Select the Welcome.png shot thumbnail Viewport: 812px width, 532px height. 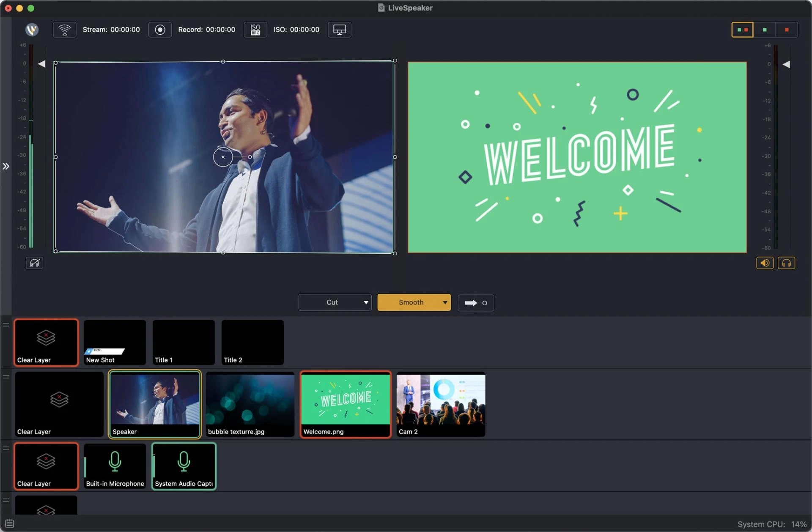(x=345, y=404)
